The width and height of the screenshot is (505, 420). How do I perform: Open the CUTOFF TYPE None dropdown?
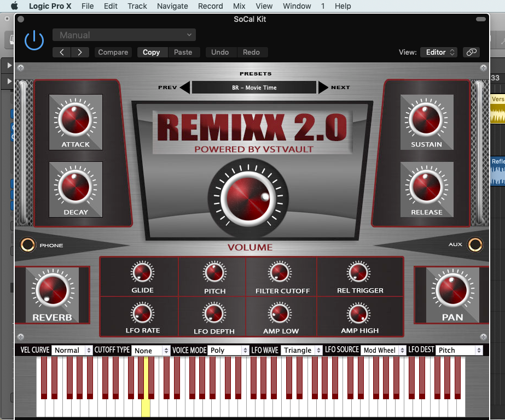pos(150,351)
